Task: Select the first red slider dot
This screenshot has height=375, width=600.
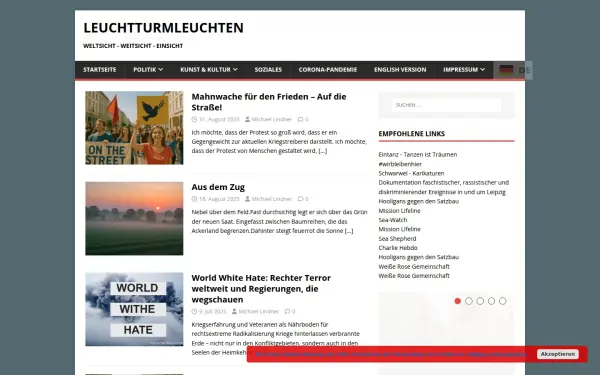Action: coord(458,301)
